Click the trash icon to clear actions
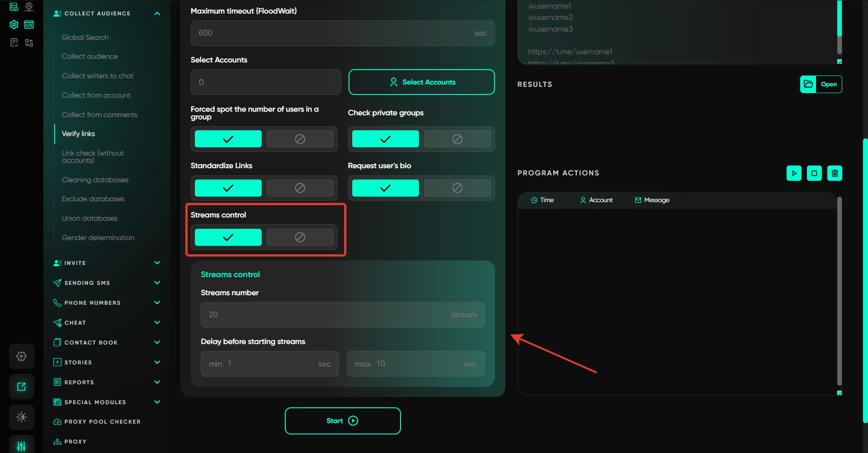The height and width of the screenshot is (453, 868). coord(835,173)
